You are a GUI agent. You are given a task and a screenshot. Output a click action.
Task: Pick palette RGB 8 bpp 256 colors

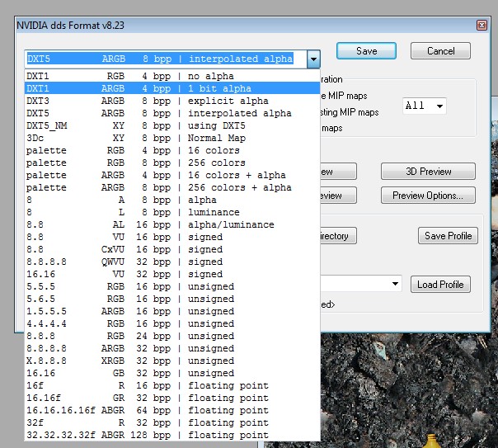172,163
